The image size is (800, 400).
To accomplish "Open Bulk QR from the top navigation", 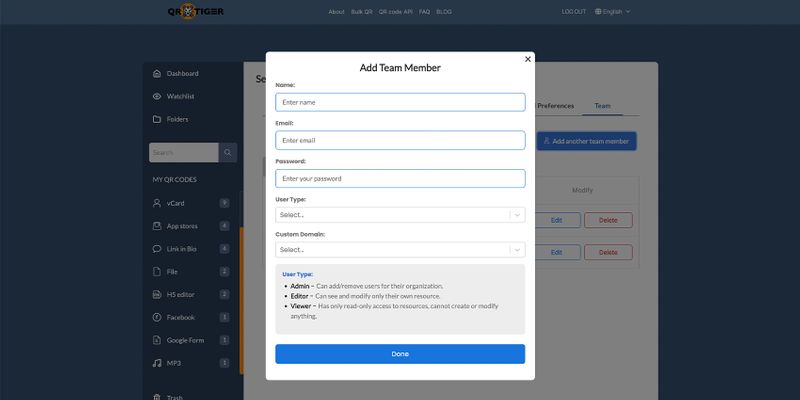I will (362, 12).
